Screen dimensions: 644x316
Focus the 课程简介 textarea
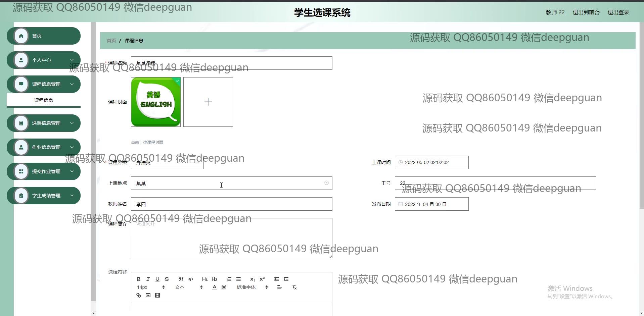click(x=232, y=238)
